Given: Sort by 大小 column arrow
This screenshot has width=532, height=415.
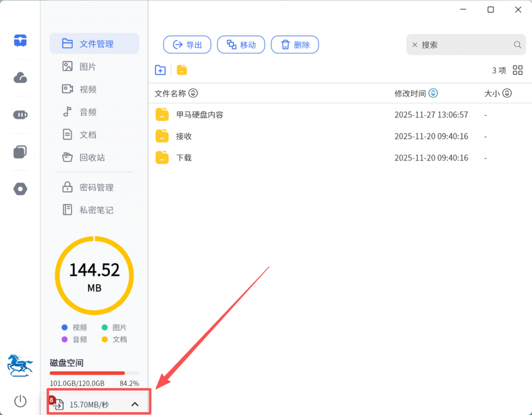Looking at the screenshot, I should pyautogui.click(x=507, y=94).
